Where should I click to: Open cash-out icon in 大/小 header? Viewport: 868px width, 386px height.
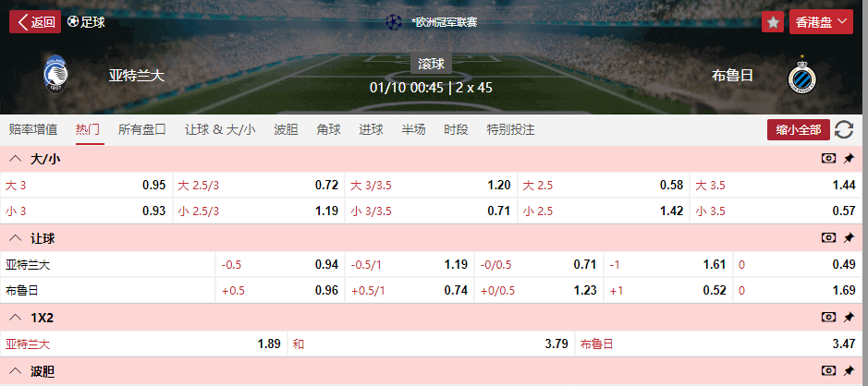tap(828, 159)
